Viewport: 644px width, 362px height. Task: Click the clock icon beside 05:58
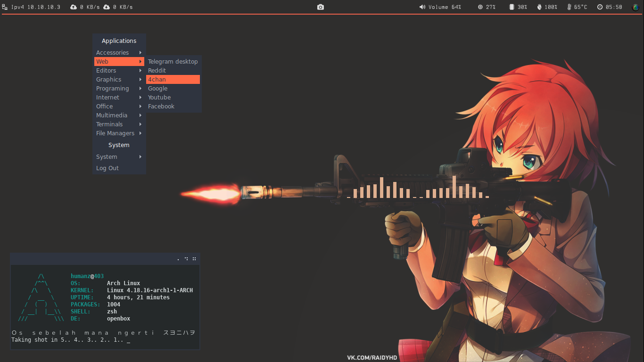tap(600, 7)
